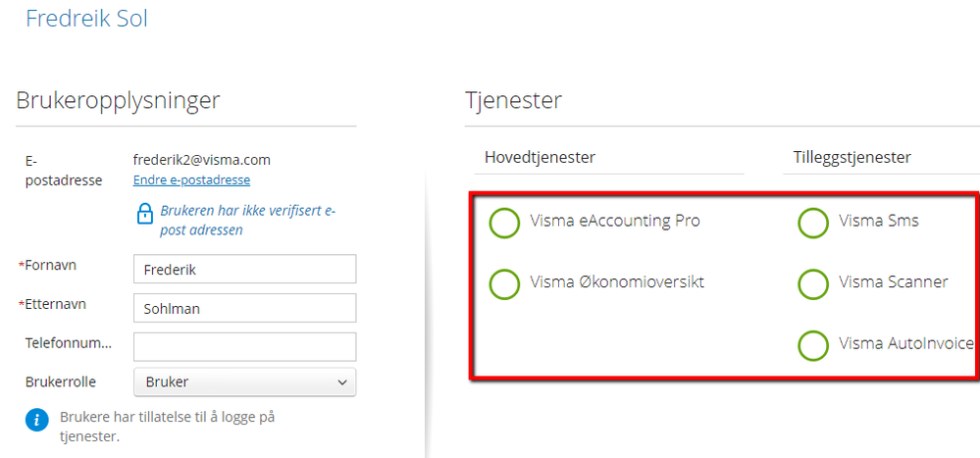The image size is (980, 458).
Task: Enable the Visma eAccounting Pro service circle
Action: (x=504, y=223)
